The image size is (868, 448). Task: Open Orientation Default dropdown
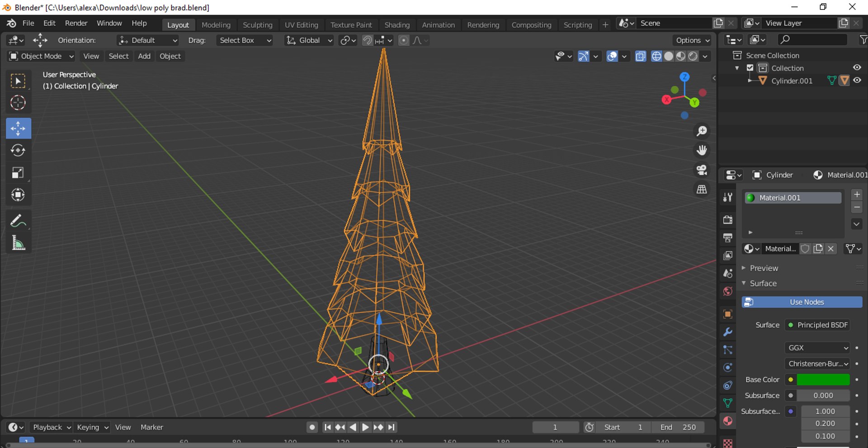[147, 40]
